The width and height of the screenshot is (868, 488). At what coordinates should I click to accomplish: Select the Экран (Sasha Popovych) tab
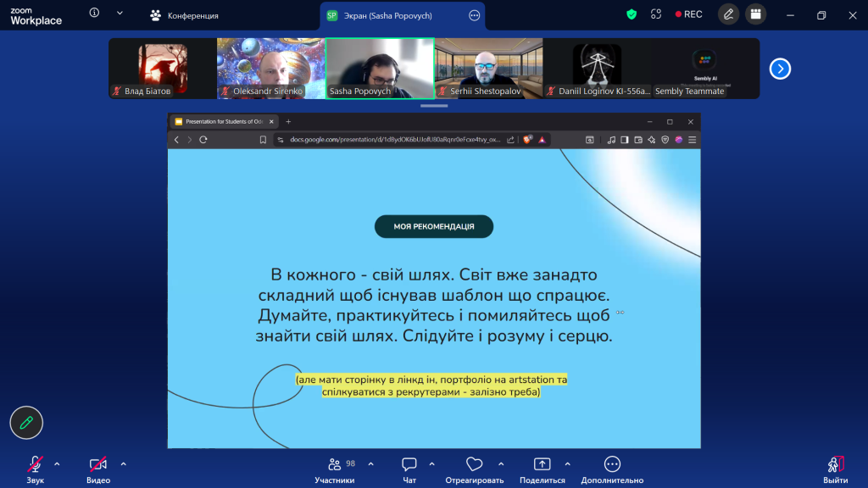[387, 15]
